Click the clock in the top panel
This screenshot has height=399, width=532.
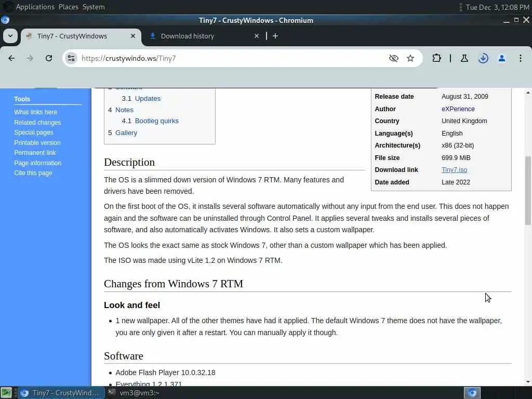tap(497, 7)
